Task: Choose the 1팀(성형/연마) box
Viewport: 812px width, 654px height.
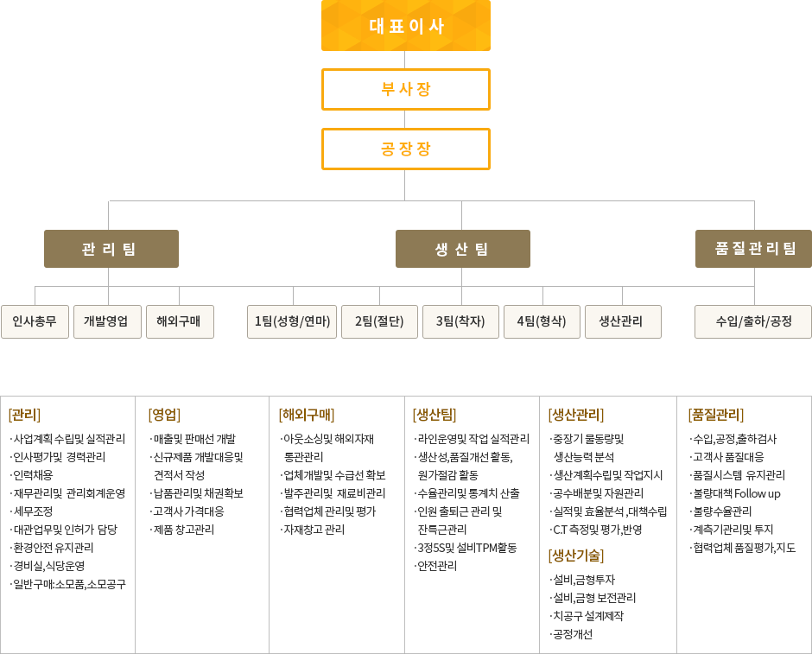Action: click(292, 321)
